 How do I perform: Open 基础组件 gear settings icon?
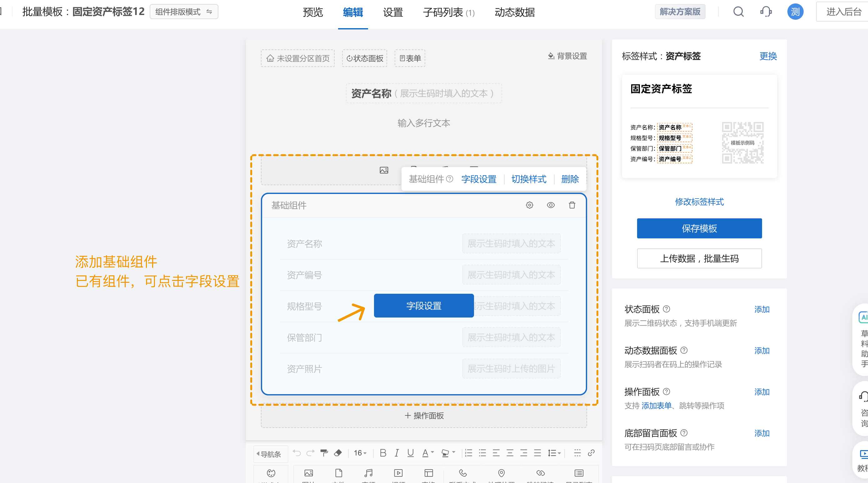click(x=529, y=205)
